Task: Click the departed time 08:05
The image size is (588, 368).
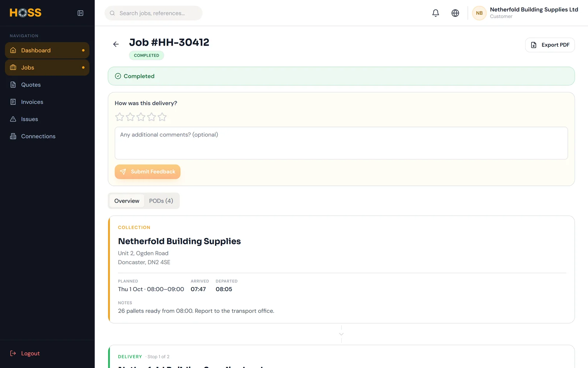Action: click(224, 289)
